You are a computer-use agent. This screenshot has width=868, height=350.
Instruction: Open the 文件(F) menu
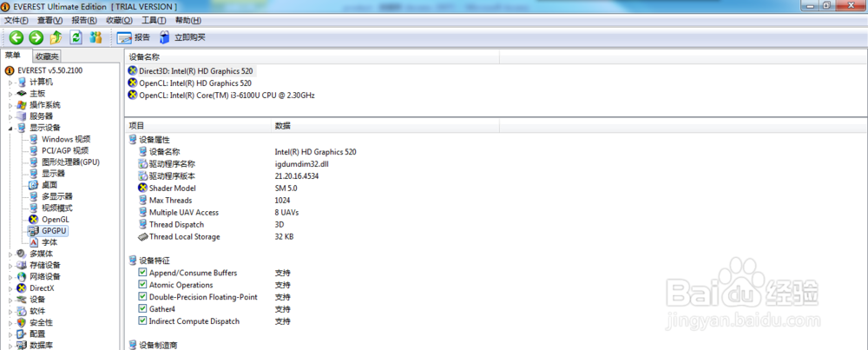coord(16,21)
